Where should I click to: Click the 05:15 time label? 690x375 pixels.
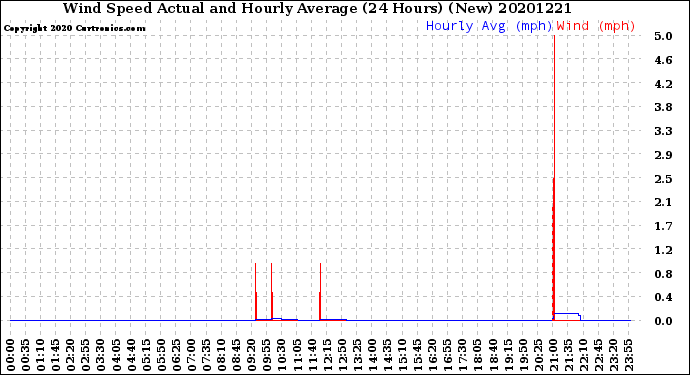[x=147, y=355]
